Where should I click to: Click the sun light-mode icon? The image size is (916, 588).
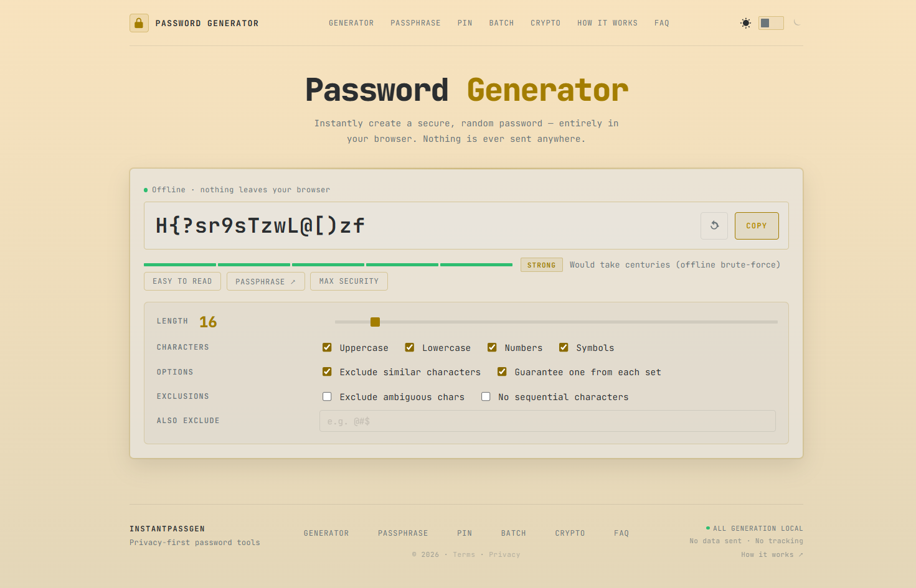point(745,23)
